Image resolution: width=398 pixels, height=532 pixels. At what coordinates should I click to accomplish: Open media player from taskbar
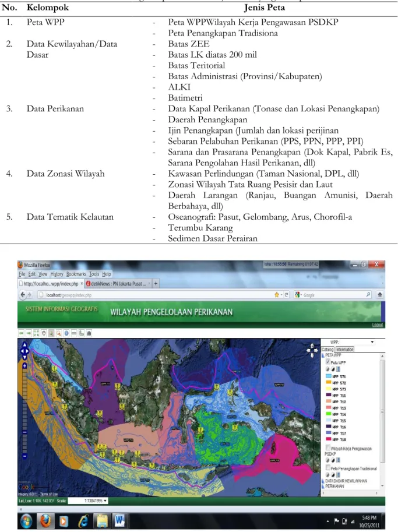[x=64, y=521]
